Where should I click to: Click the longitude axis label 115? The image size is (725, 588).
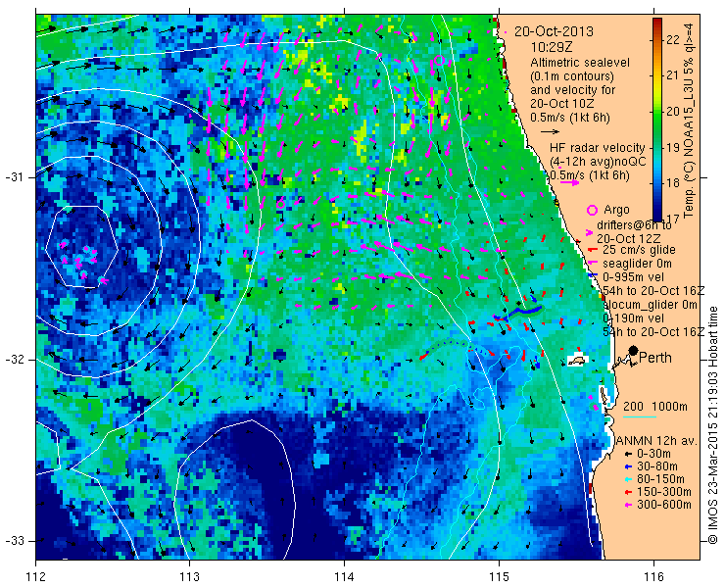coord(499,576)
